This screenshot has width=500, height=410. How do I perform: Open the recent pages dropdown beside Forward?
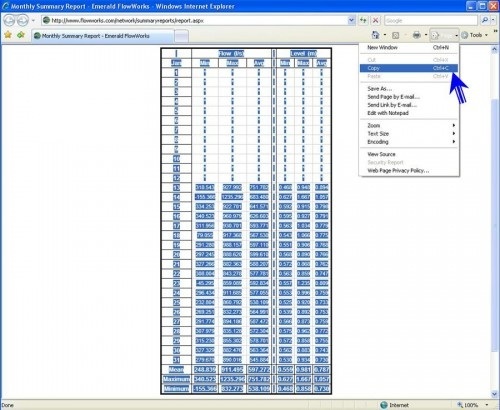tap(33, 21)
